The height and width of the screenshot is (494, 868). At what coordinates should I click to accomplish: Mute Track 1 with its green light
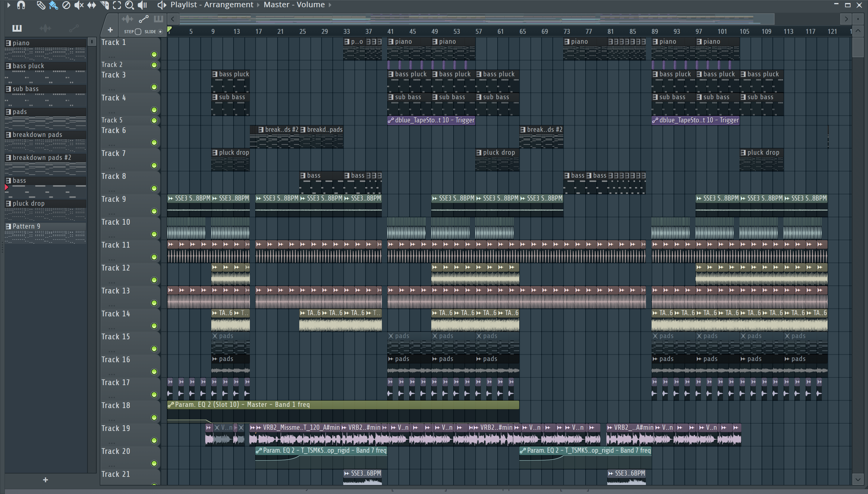154,54
